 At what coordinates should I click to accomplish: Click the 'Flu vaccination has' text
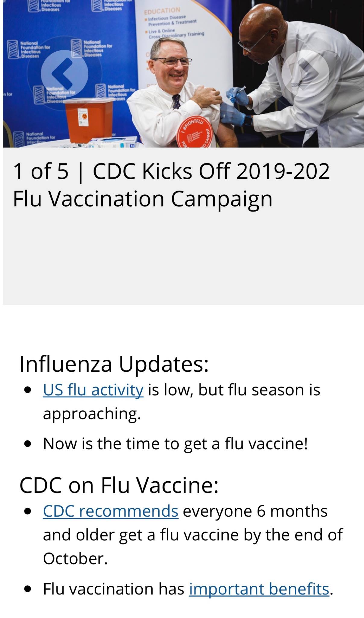click(x=113, y=589)
